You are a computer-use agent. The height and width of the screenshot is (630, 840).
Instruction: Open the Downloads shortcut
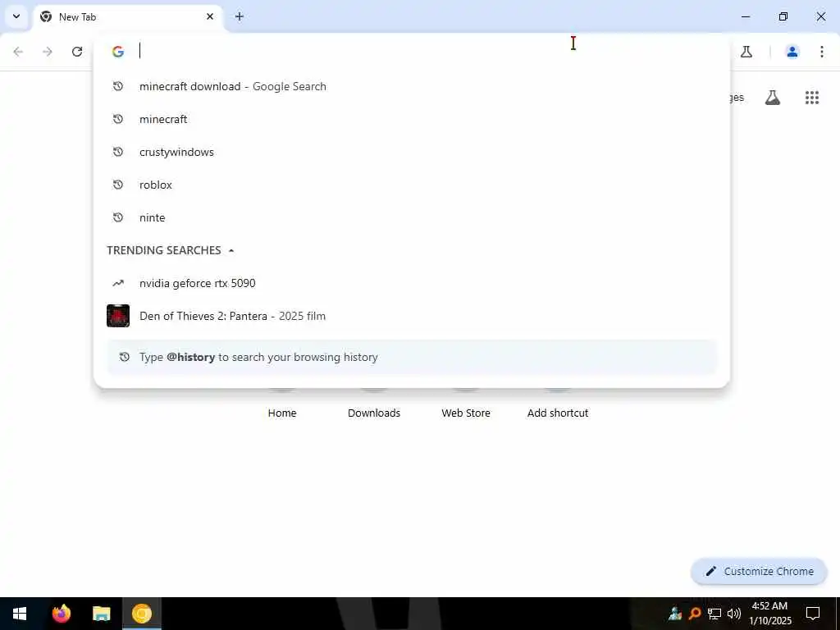pyautogui.click(x=374, y=413)
